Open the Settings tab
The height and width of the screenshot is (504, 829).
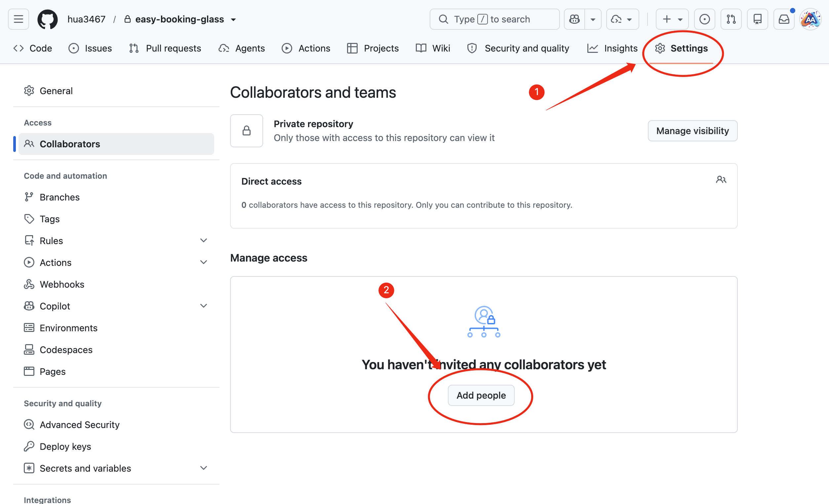pos(681,48)
